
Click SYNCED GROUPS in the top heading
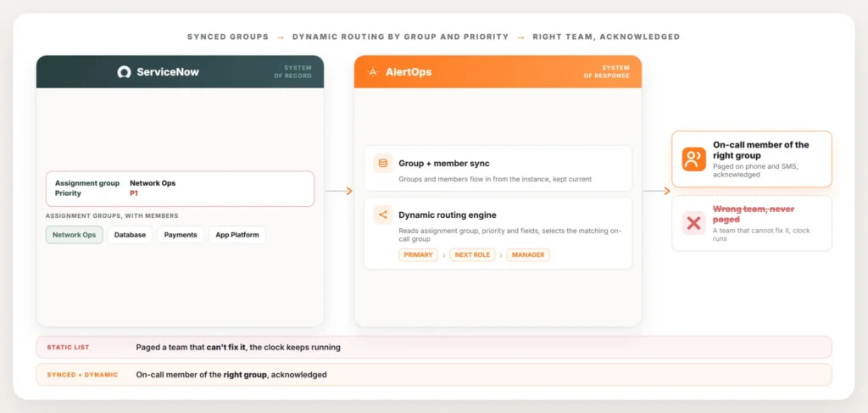[x=227, y=36]
